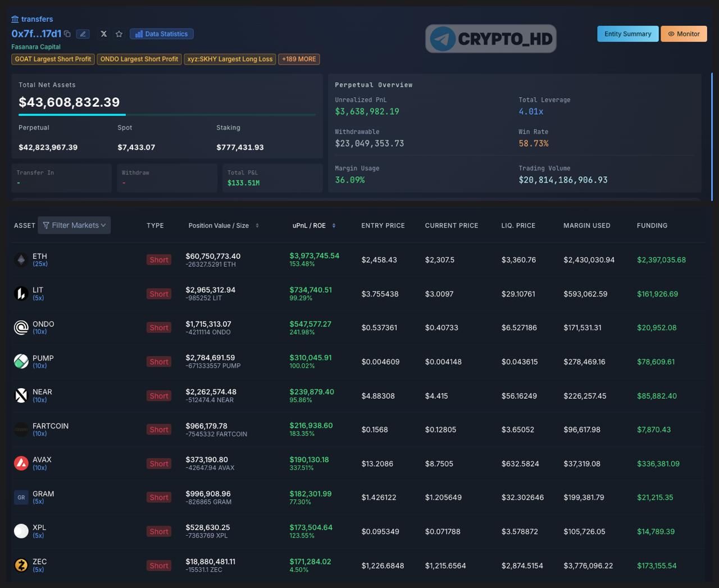This screenshot has width=719, height=588.
Task: Expand the +189 MORE tags
Action: 299,59
